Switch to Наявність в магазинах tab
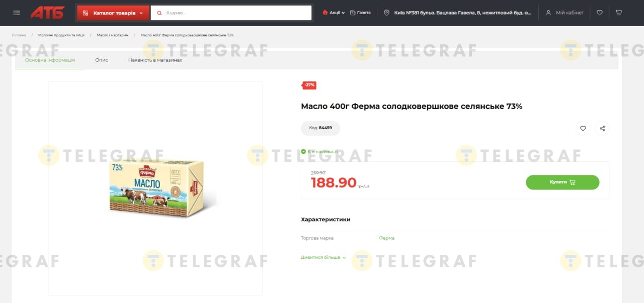The height and width of the screenshot is (303, 644). pos(155,60)
